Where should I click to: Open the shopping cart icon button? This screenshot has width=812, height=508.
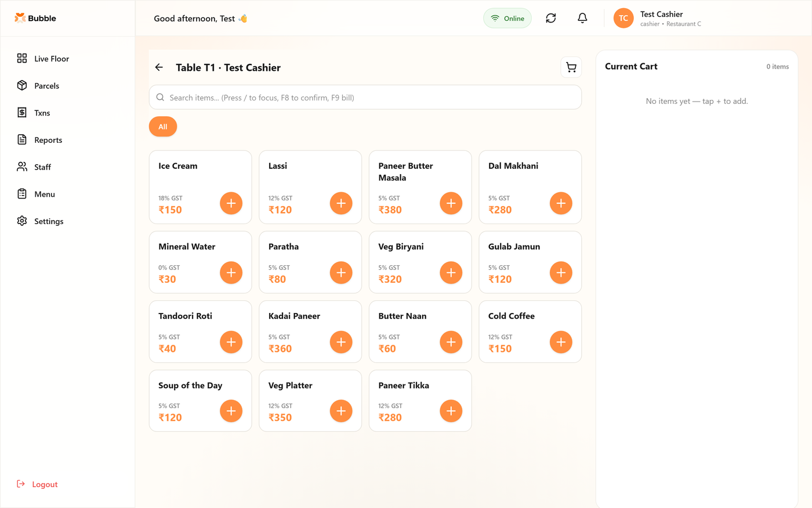571,67
